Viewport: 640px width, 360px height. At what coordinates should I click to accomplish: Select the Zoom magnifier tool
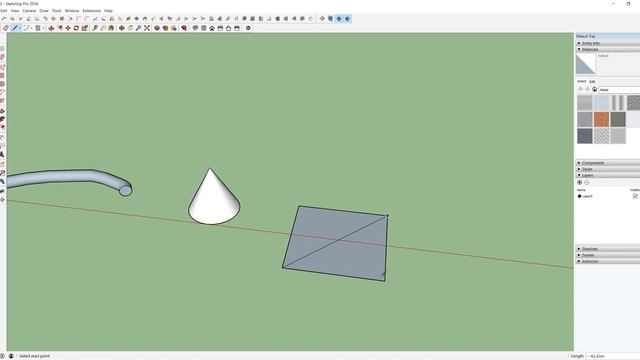point(138,28)
